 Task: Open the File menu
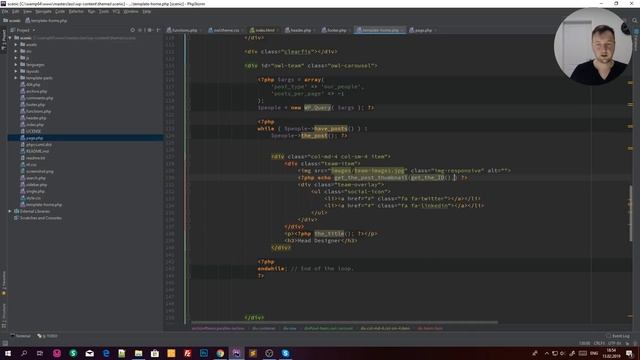(x=5, y=12)
